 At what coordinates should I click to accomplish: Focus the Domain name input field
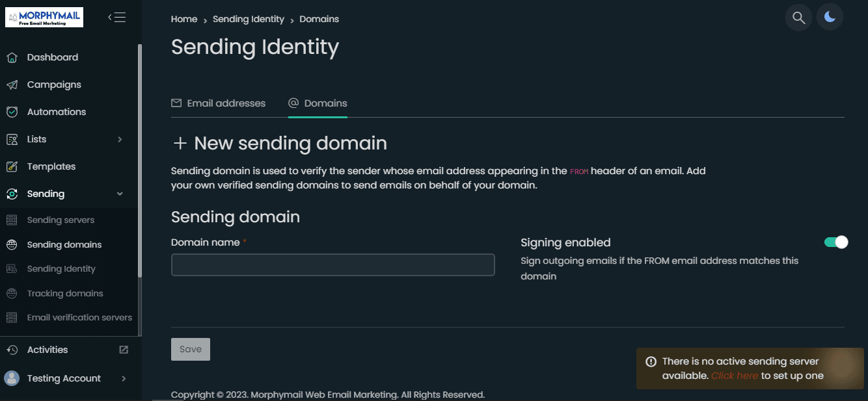point(333,265)
